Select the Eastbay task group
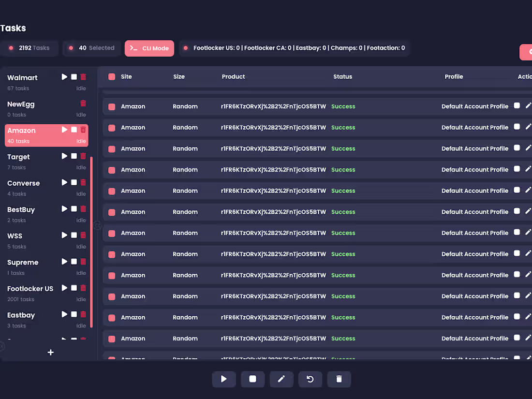532x399 pixels. pyautogui.click(x=21, y=315)
